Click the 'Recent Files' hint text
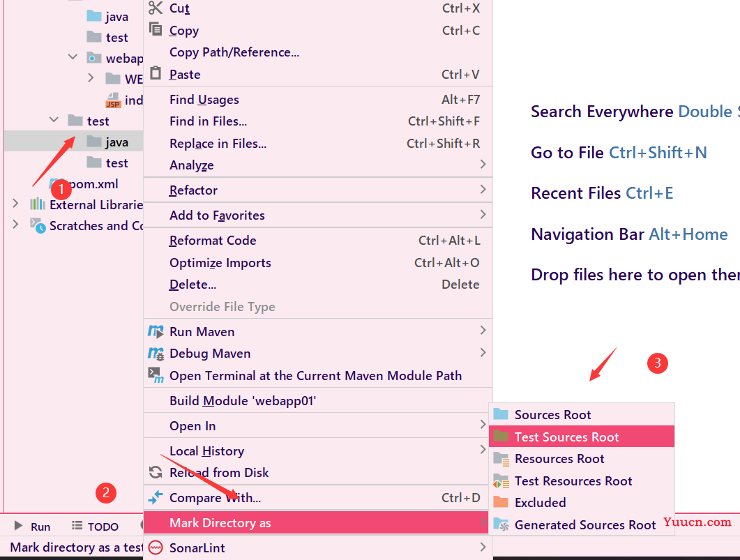This screenshot has height=560, width=740. (576, 193)
